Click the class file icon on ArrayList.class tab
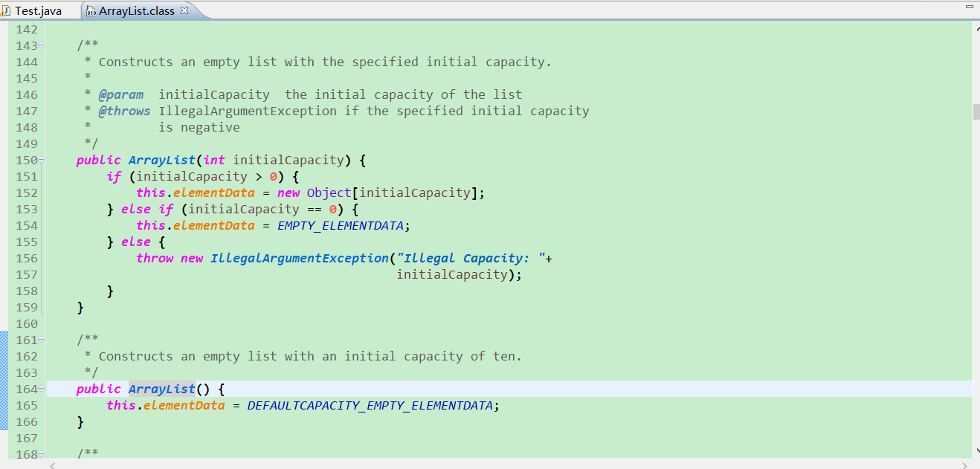The image size is (980, 469). click(91, 11)
